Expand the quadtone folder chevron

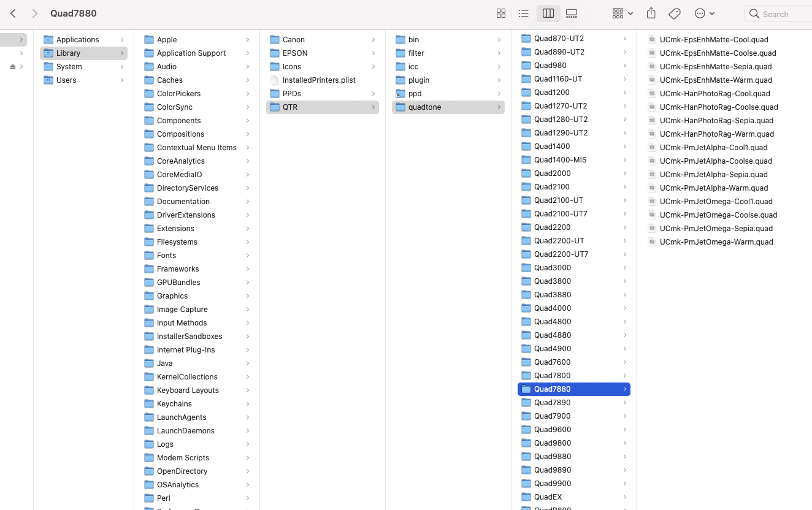(x=499, y=107)
